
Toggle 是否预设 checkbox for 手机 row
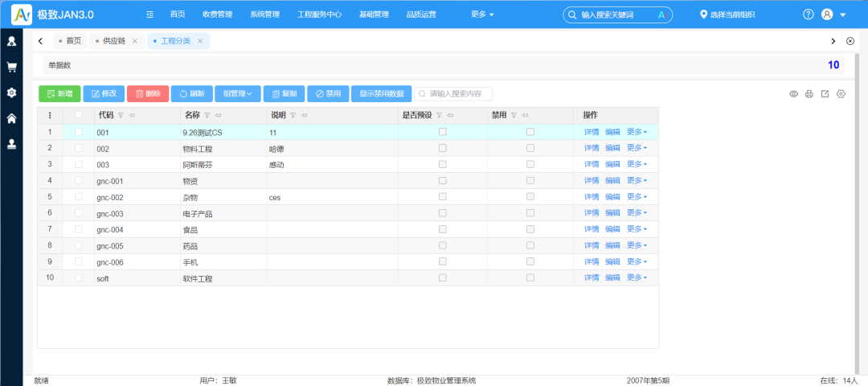443,261
